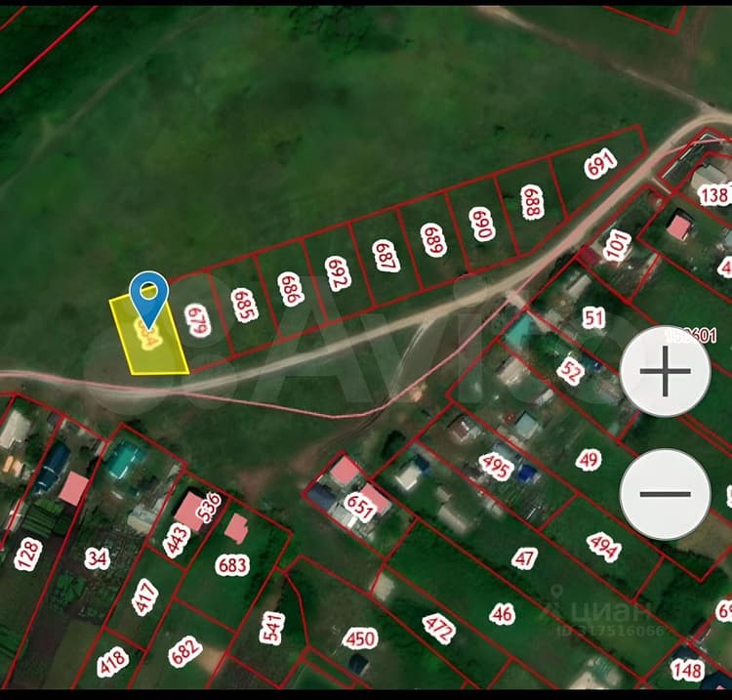
Task: Click parcel number 494
Action: pos(604,547)
